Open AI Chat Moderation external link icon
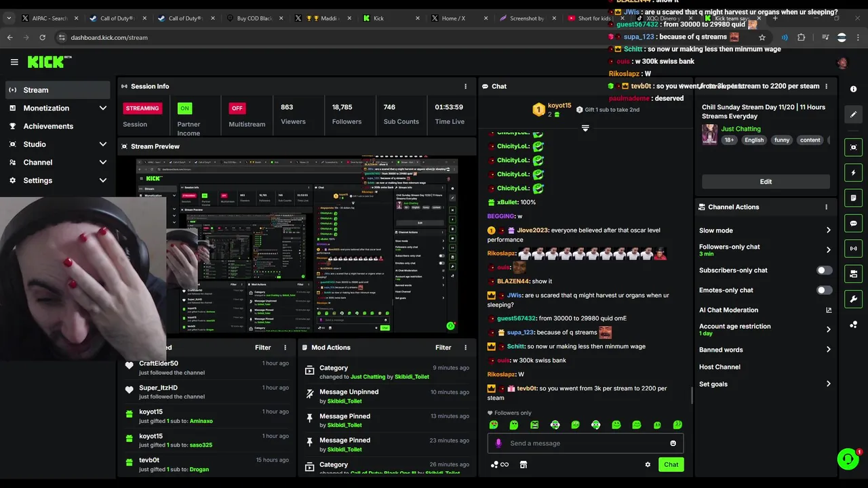The width and height of the screenshot is (868, 488). point(828,310)
